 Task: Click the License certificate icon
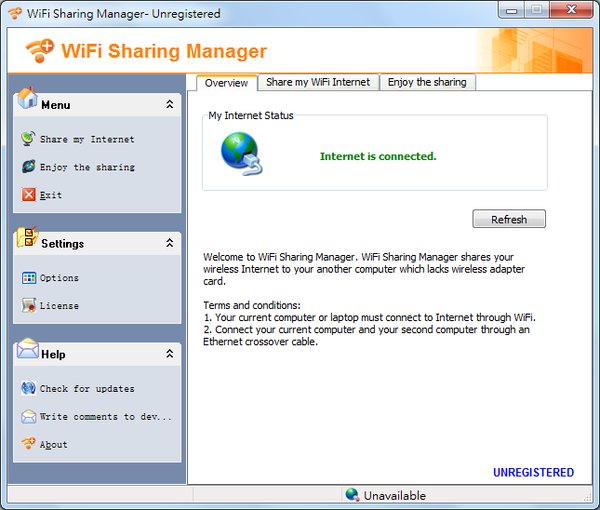tap(29, 305)
